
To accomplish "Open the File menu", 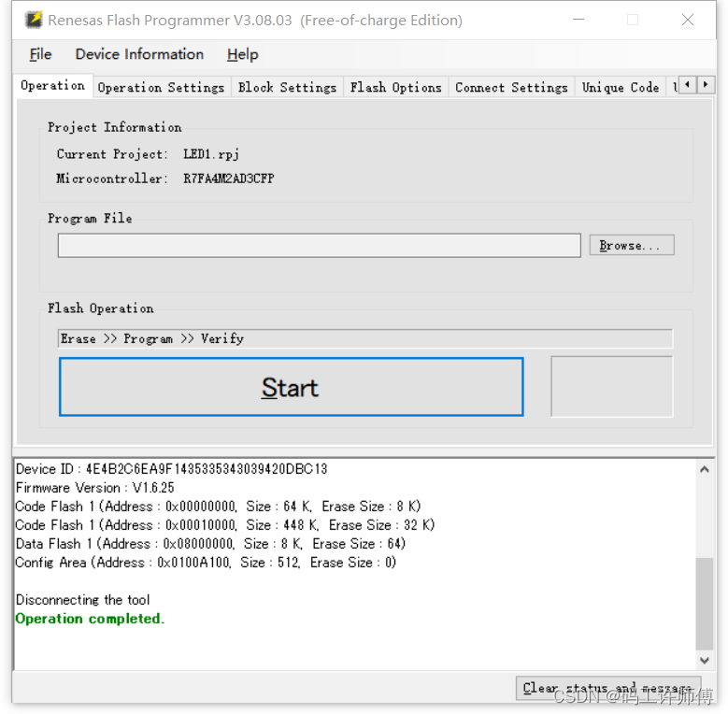I will point(40,54).
